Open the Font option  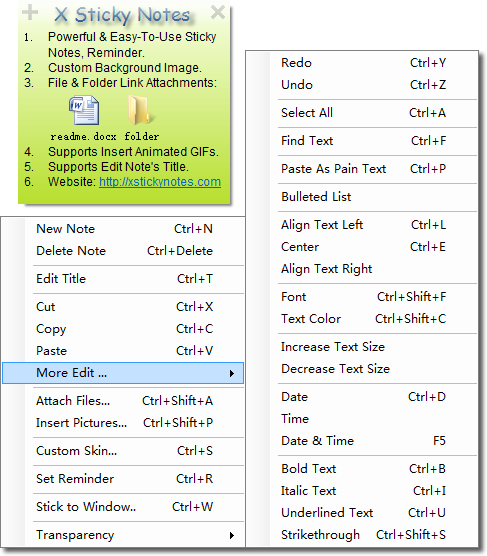(x=363, y=297)
